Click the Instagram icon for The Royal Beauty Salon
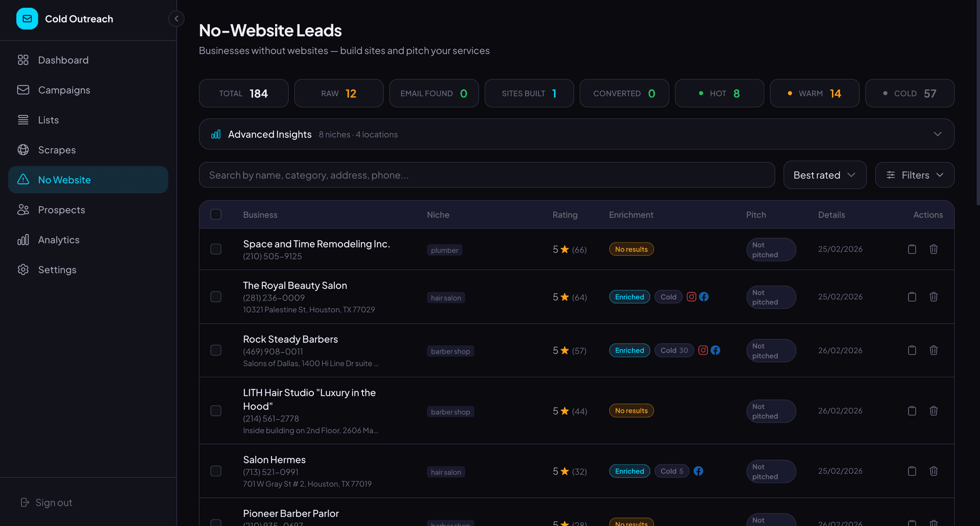The image size is (980, 526). [x=691, y=297]
